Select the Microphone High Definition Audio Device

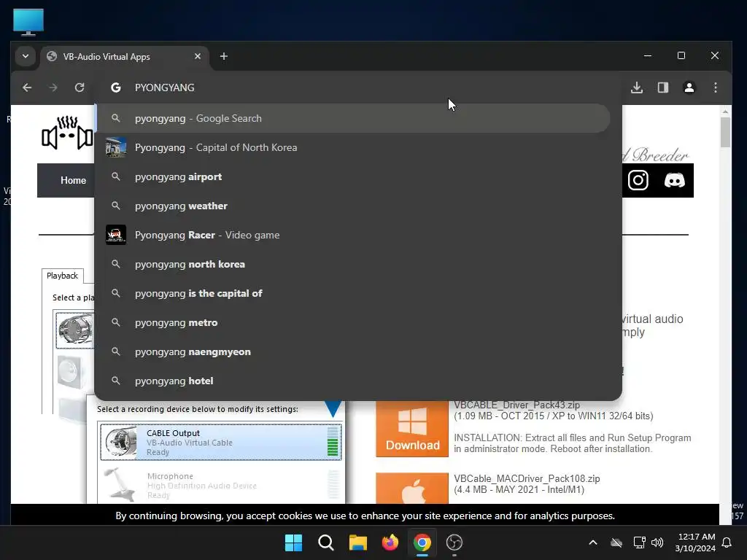coord(220,485)
